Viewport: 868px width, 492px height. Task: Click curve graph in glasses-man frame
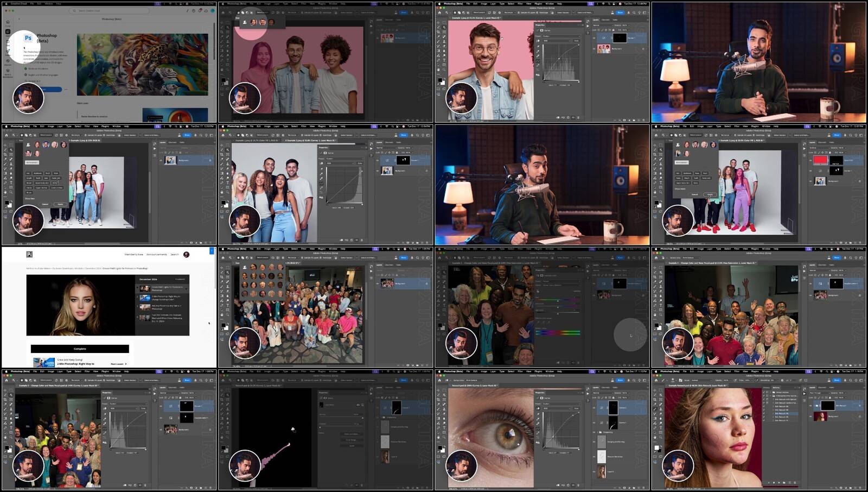click(561, 61)
